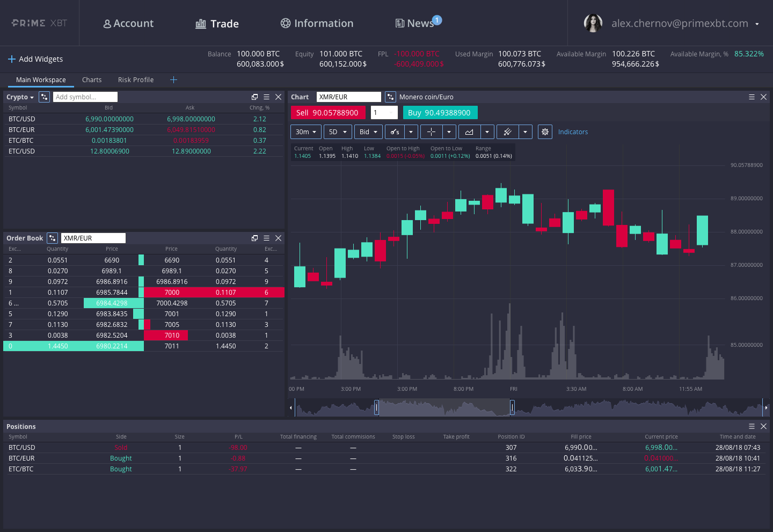Click Add Widgets button
This screenshot has width=773, height=532.
35,59
